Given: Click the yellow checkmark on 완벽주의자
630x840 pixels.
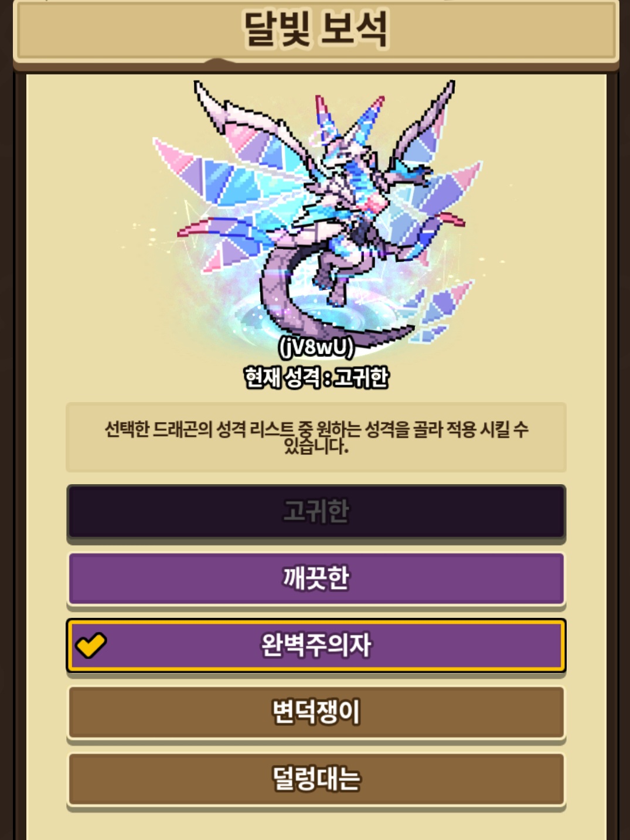Looking at the screenshot, I should 91,645.
